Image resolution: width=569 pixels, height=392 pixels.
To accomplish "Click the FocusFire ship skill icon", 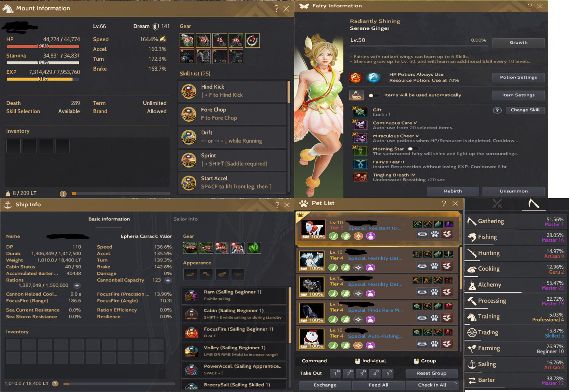I will click(191, 332).
